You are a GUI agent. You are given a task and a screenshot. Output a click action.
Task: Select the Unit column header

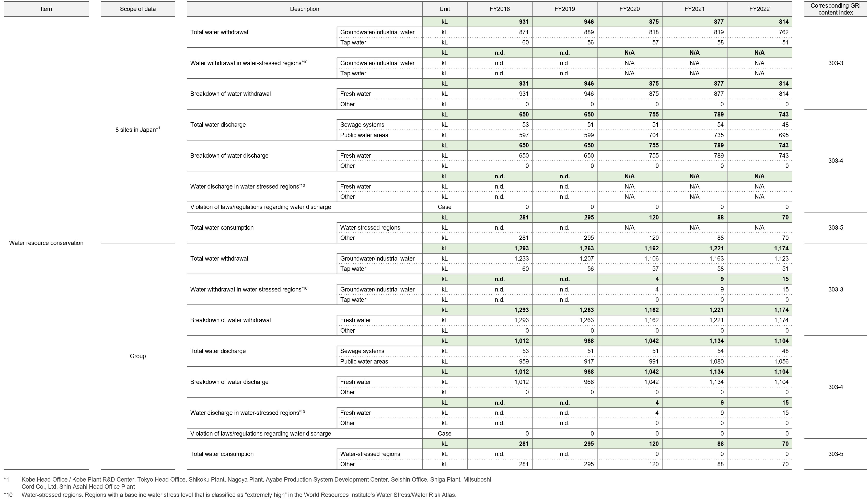click(444, 9)
